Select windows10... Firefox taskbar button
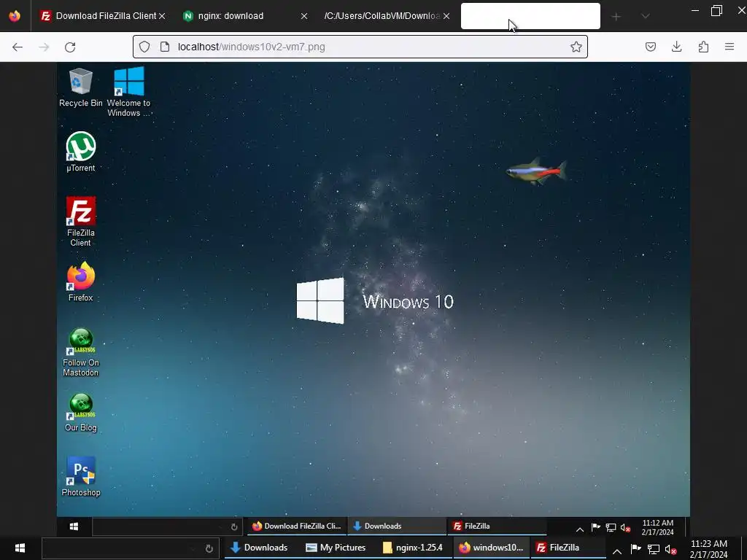 tap(491, 548)
